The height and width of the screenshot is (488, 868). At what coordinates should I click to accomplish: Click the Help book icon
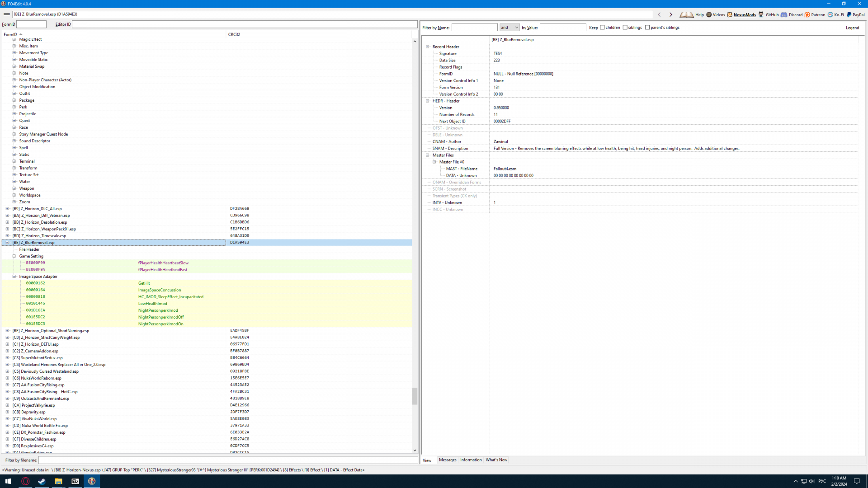coord(686,14)
